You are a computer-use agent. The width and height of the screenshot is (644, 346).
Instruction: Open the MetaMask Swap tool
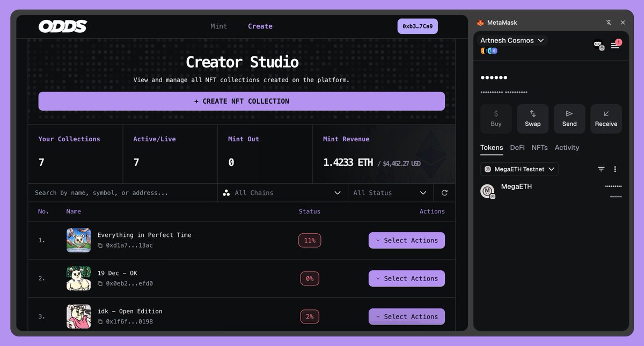(x=532, y=118)
